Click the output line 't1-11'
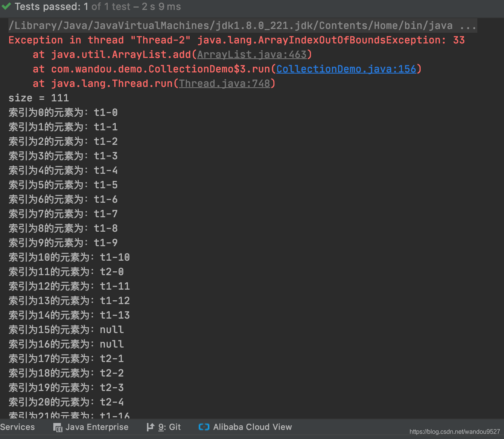The image size is (504, 439). click(x=69, y=286)
